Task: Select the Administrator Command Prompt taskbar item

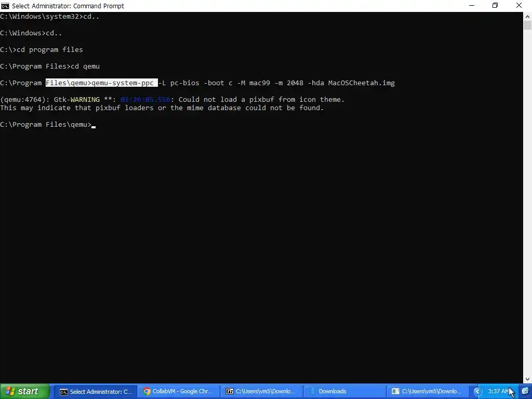Action: (96, 391)
